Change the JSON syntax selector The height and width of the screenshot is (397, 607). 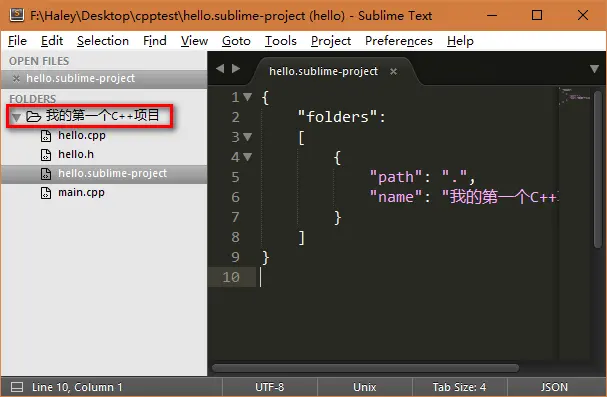point(554,387)
